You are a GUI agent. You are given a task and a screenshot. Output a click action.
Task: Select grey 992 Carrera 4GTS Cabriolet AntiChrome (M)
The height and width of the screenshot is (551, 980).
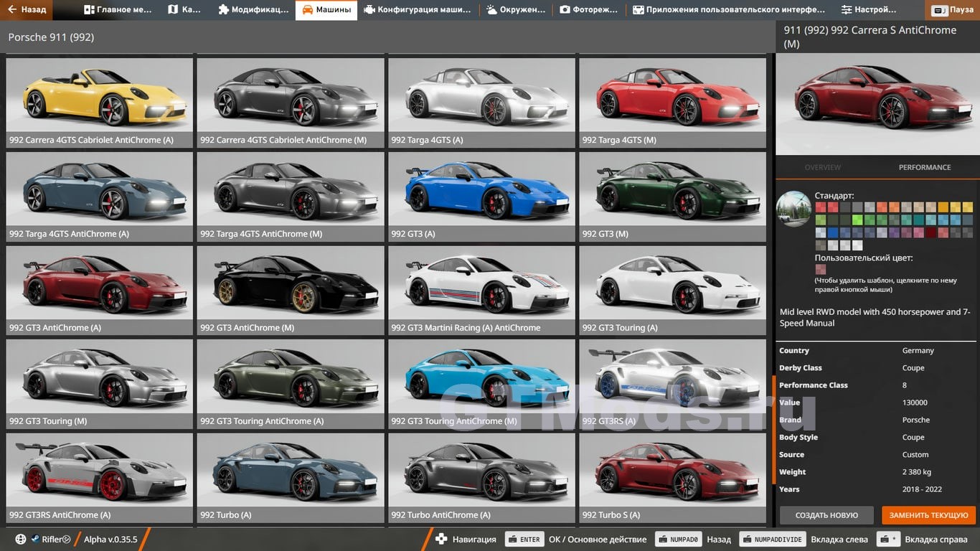[x=291, y=103]
